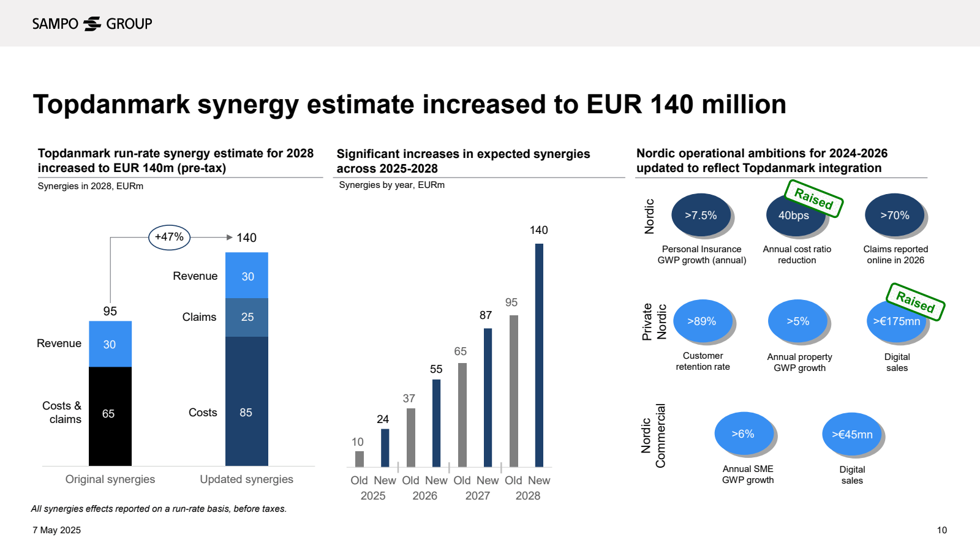Click the 2026 Old bar labeled 37
Image resolution: width=980 pixels, height=551 pixels.
[411, 438]
